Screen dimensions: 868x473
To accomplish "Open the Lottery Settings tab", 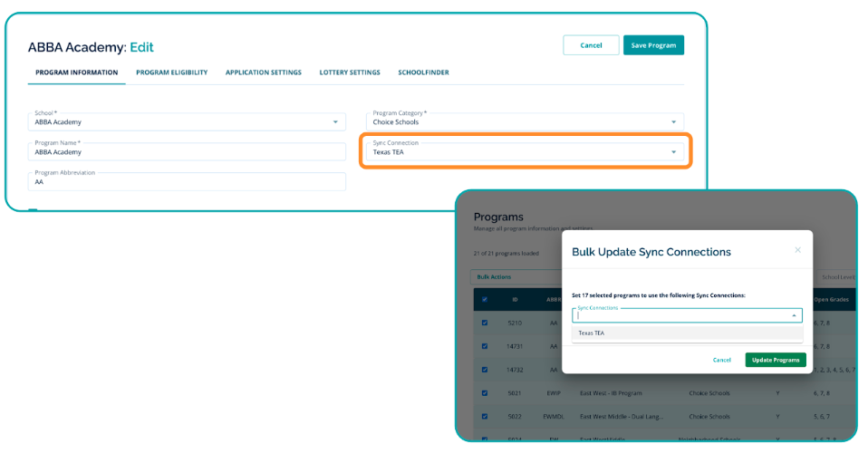I will click(350, 72).
